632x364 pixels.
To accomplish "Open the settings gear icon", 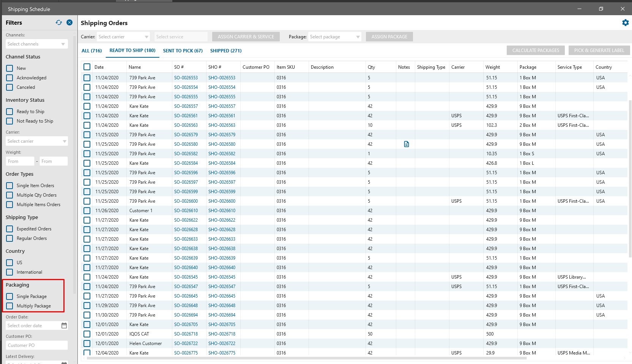I will click(x=625, y=23).
